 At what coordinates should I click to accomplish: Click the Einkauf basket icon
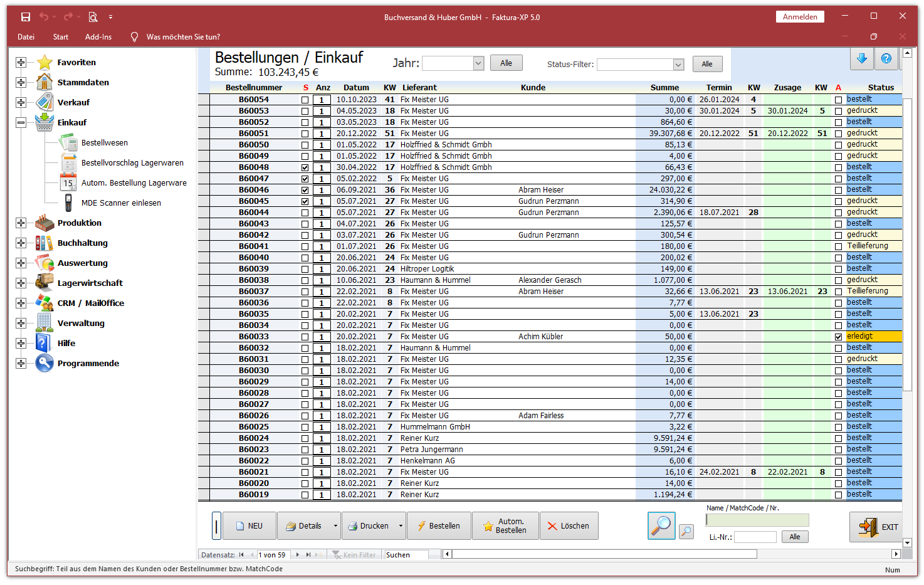45,122
